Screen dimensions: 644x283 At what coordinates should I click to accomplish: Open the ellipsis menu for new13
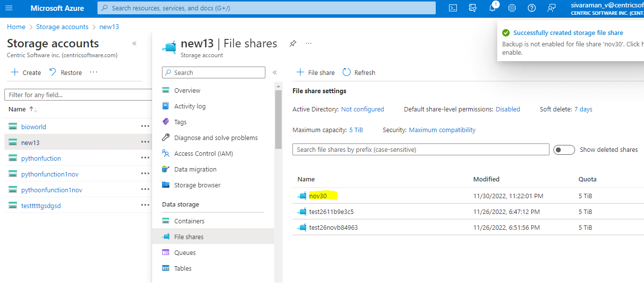(145, 142)
